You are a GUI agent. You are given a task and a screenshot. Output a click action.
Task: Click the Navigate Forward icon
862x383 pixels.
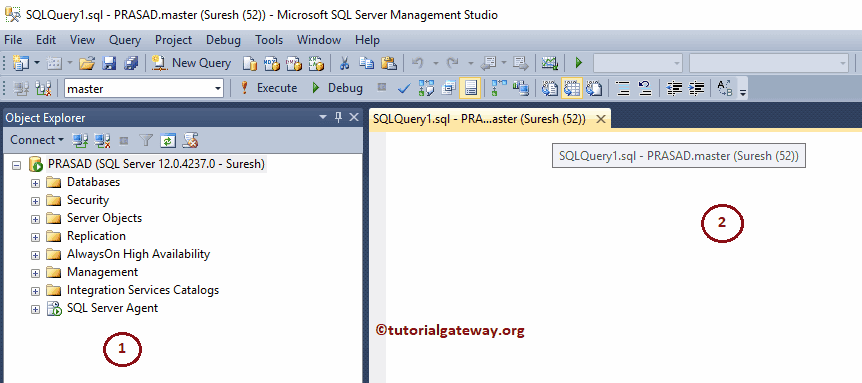pos(521,63)
